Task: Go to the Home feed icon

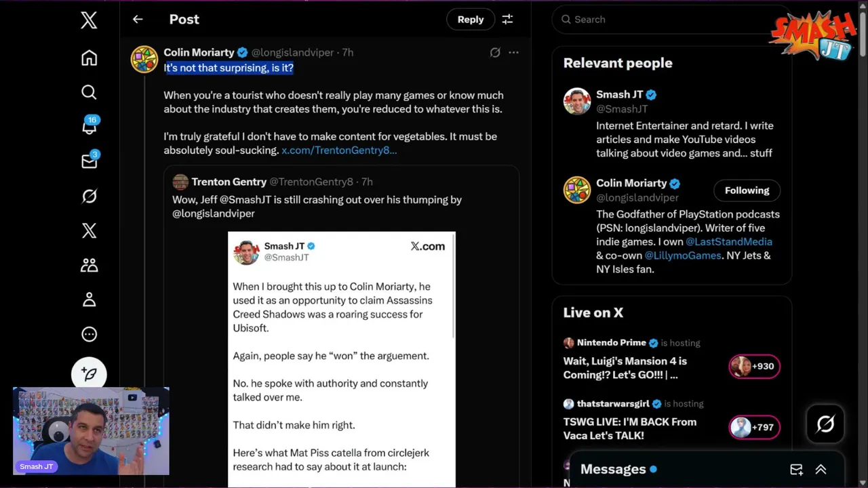Action: [89, 58]
